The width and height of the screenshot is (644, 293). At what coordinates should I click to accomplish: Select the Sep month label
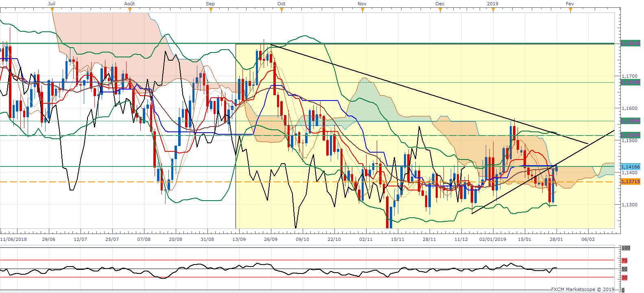[210, 4]
